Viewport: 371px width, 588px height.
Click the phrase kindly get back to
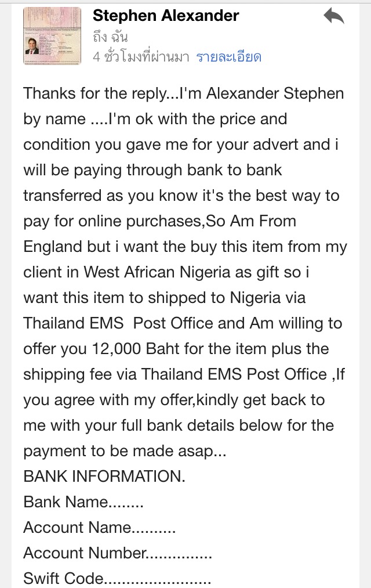pyautogui.click(x=260, y=400)
